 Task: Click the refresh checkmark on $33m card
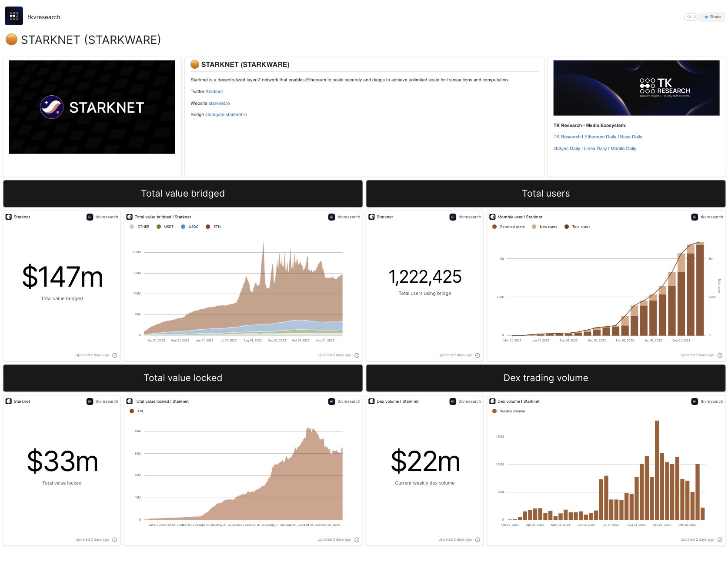coord(115,540)
